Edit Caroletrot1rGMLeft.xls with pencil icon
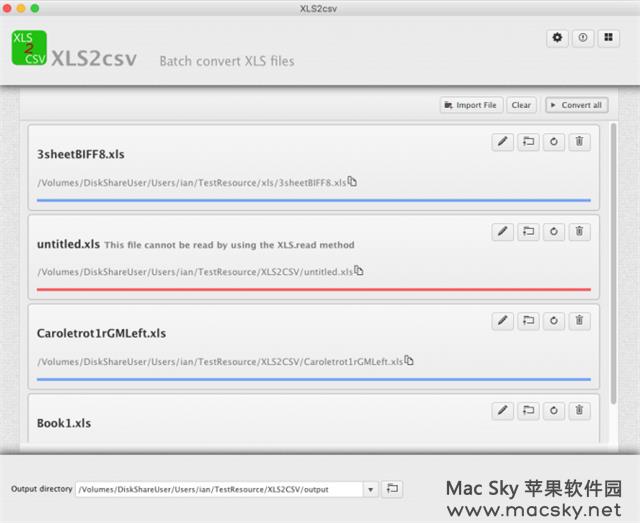Viewport: 640px width, 523px height. 502,321
